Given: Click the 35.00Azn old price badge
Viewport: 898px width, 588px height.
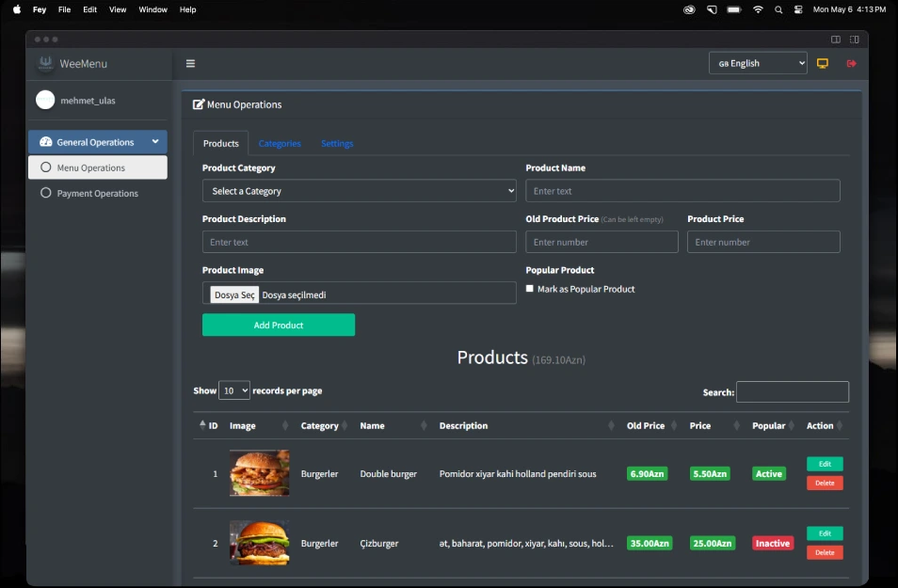Looking at the screenshot, I should (649, 543).
